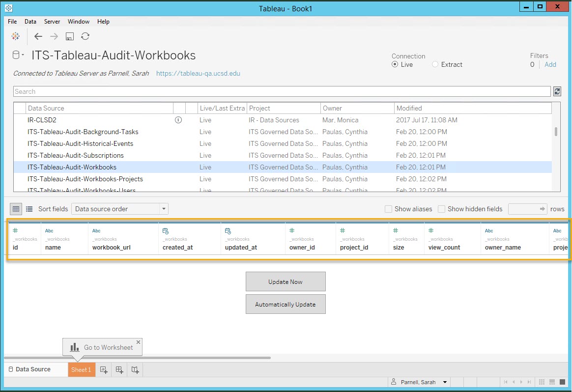Open tableau-qa.ucsd.edu server link
The width and height of the screenshot is (572, 392).
198,73
